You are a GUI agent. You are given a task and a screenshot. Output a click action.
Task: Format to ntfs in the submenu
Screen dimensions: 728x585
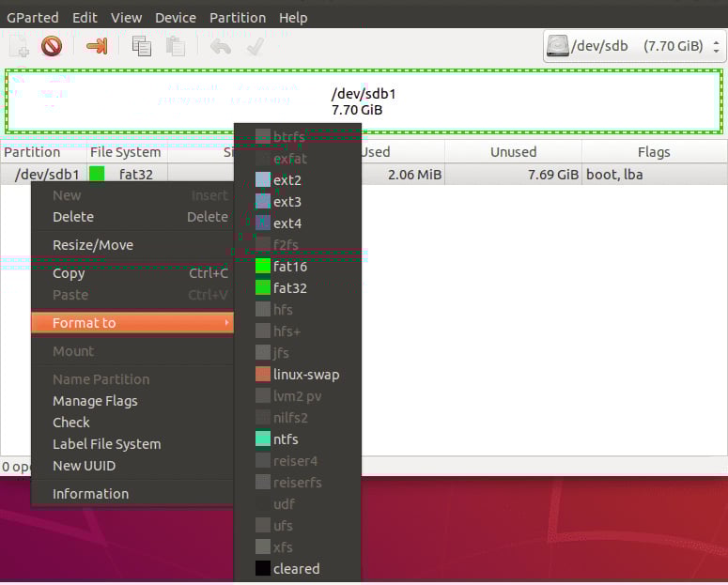pos(298,439)
